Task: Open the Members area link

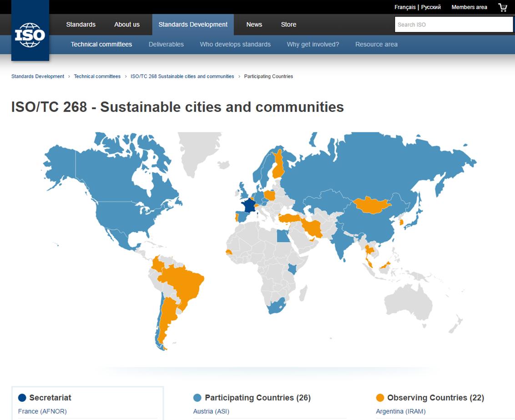Action: click(x=469, y=7)
